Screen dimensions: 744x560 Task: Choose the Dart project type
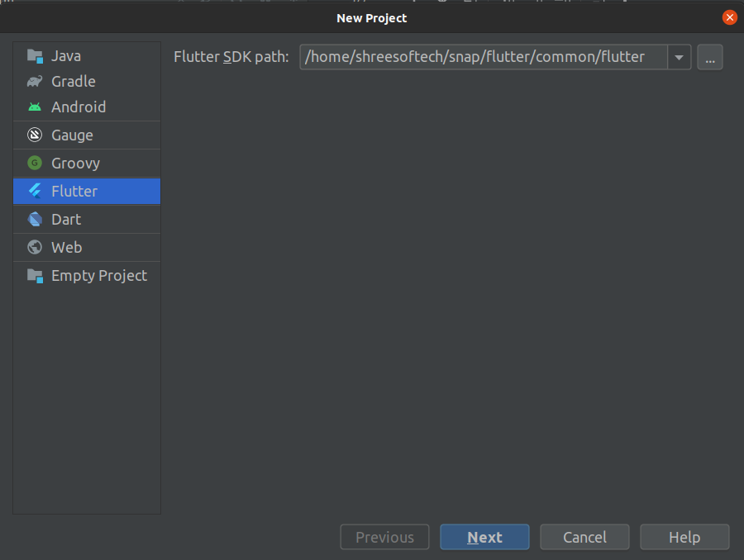[x=66, y=220]
